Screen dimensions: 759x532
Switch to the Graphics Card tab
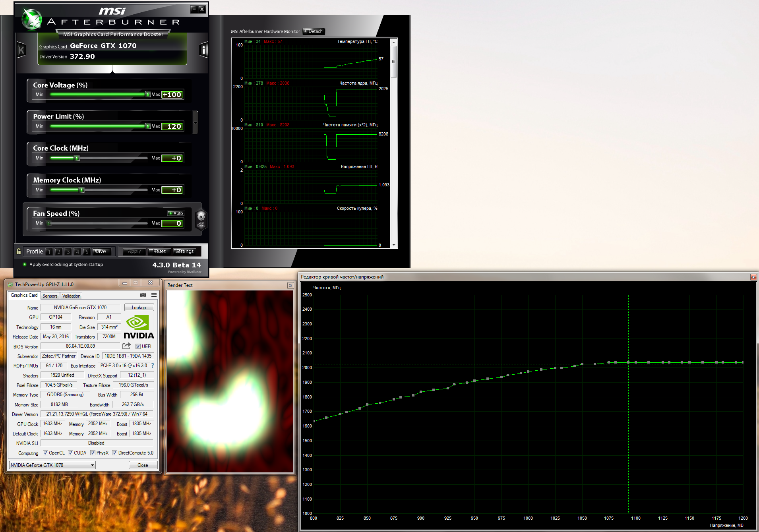[24, 295]
